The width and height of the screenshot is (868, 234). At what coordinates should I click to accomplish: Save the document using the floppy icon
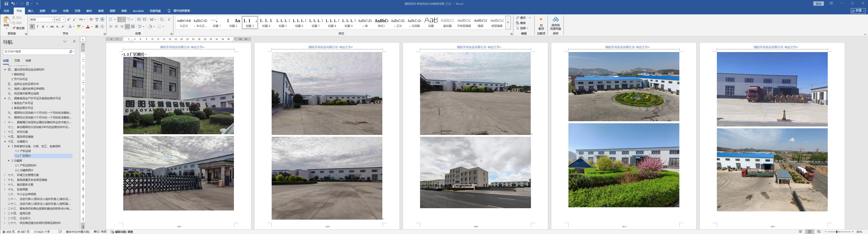pyautogui.click(x=6, y=4)
